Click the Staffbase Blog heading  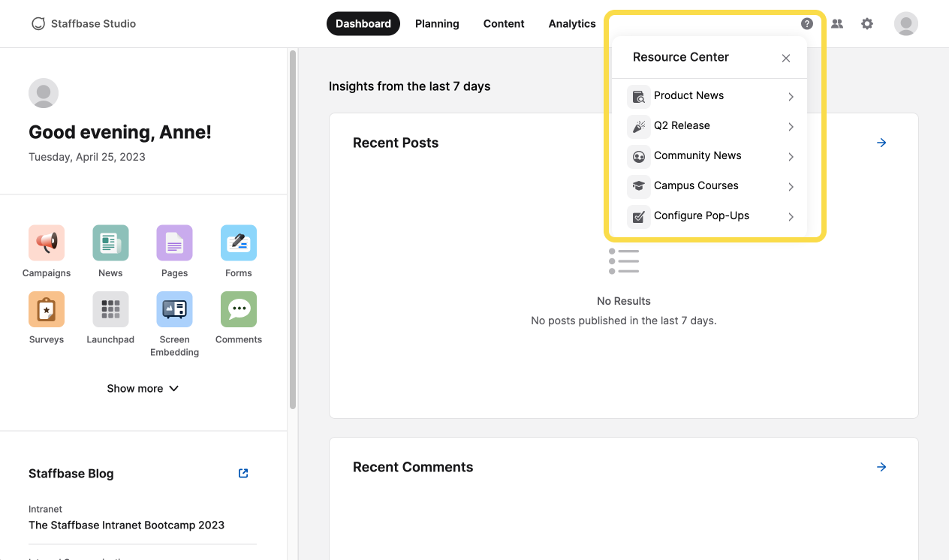(71, 474)
